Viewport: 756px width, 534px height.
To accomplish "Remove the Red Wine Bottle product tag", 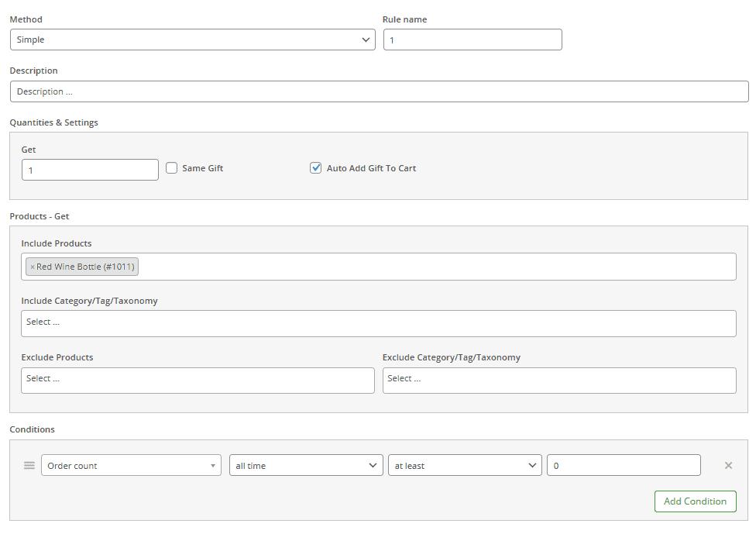I will point(33,267).
